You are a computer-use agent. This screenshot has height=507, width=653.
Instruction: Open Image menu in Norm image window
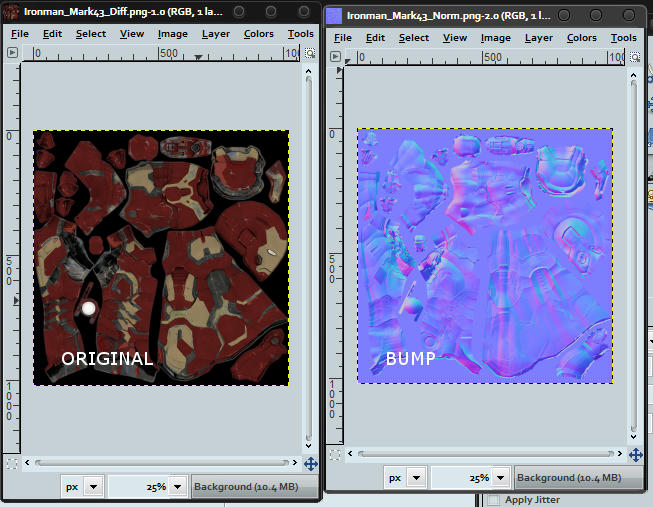[495, 38]
